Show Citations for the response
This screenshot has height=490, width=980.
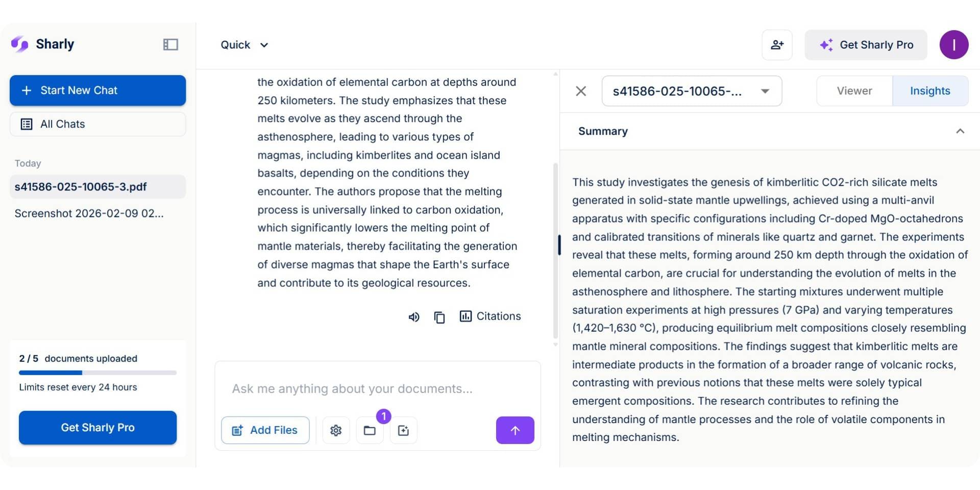pyautogui.click(x=490, y=316)
